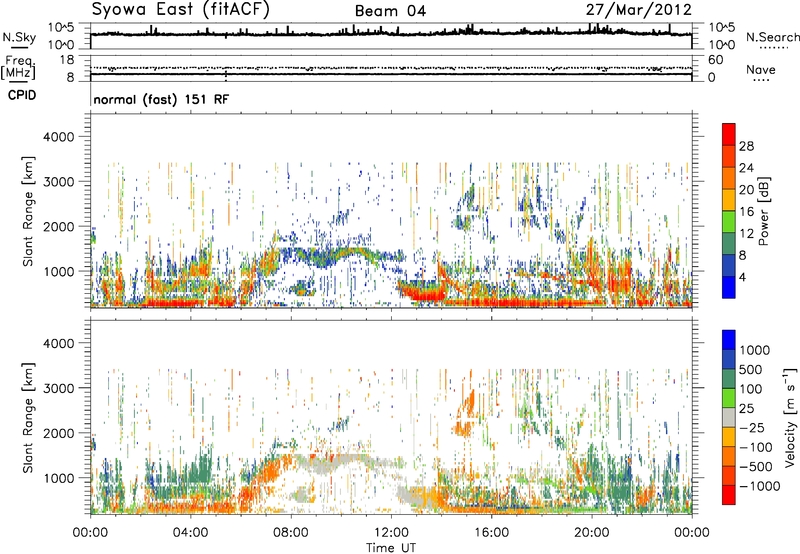800x554 pixels.
Task: Pick the gray velocity segment between 25 and -25
Action: (729, 417)
